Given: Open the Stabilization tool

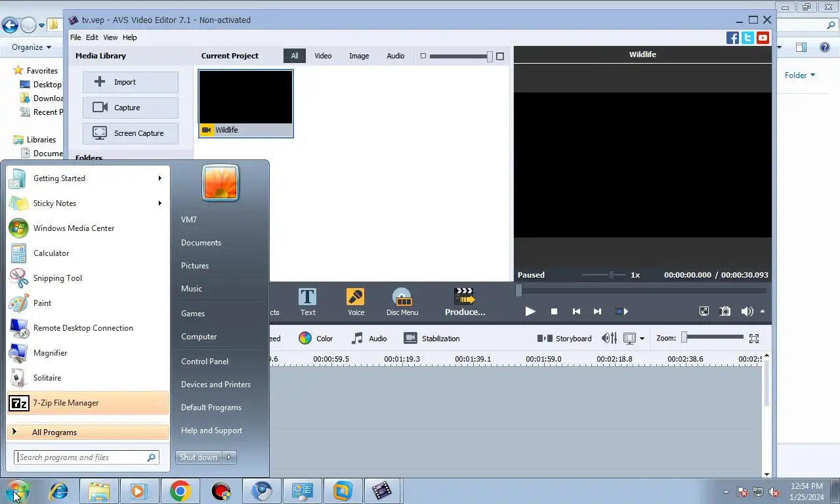Looking at the screenshot, I should [x=432, y=339].
